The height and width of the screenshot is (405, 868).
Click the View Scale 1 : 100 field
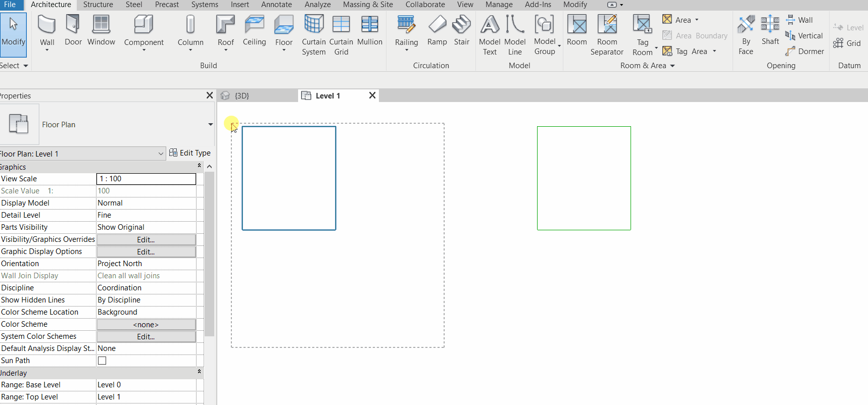[146, 179]
